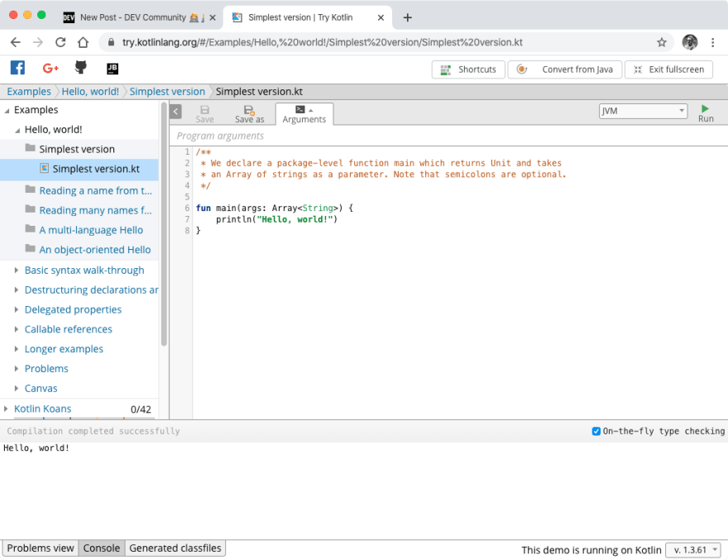728x560 pixels.
Task: Click the folder icon beside A multi-language Hello
Action: [x=30, y=229]
